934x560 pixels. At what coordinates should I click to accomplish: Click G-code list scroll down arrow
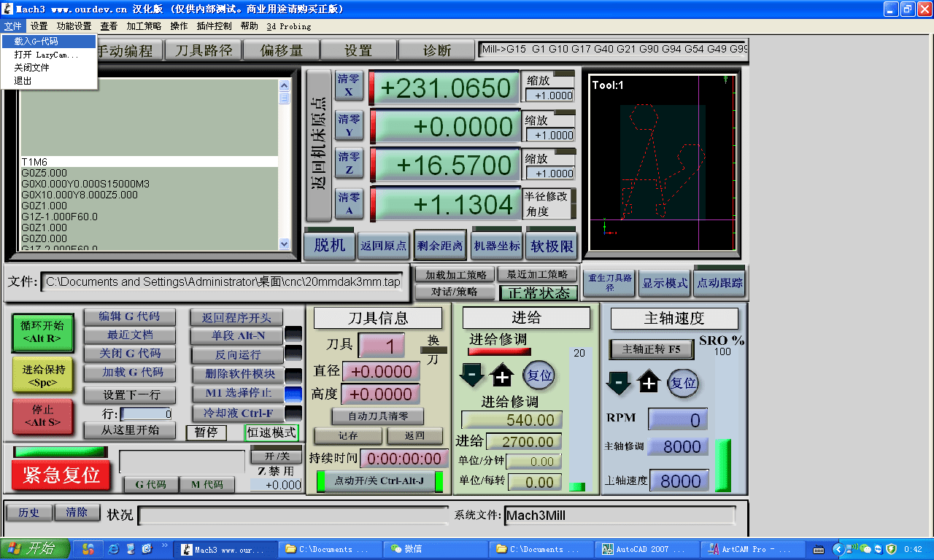[284, 244]
